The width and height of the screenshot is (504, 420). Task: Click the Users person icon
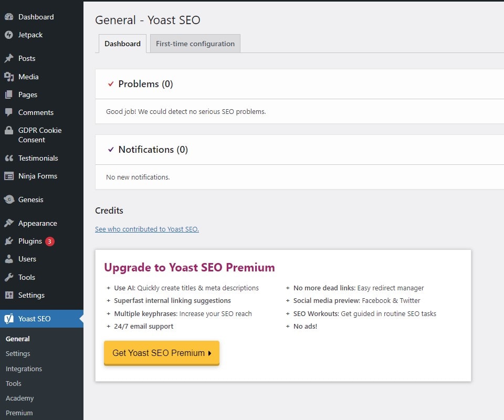pyautogui.click(x=9, y=259)
